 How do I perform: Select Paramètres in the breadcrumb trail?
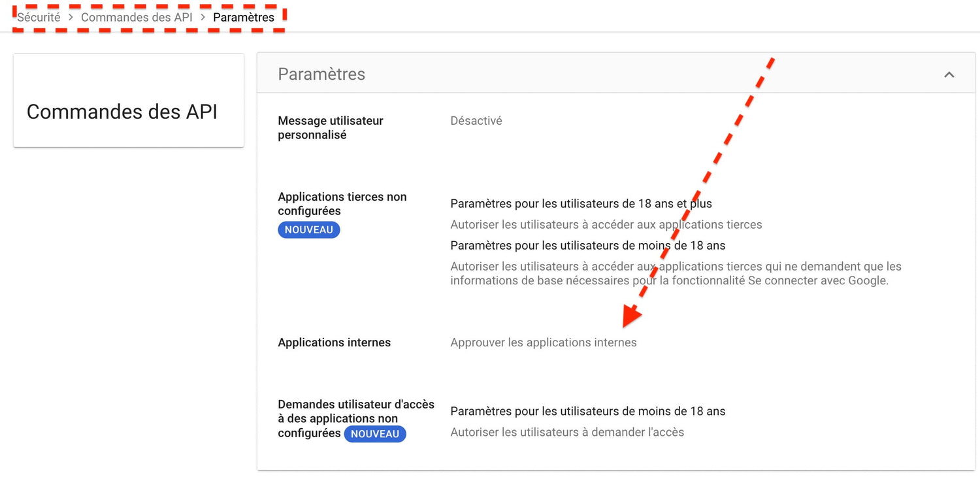244,17
